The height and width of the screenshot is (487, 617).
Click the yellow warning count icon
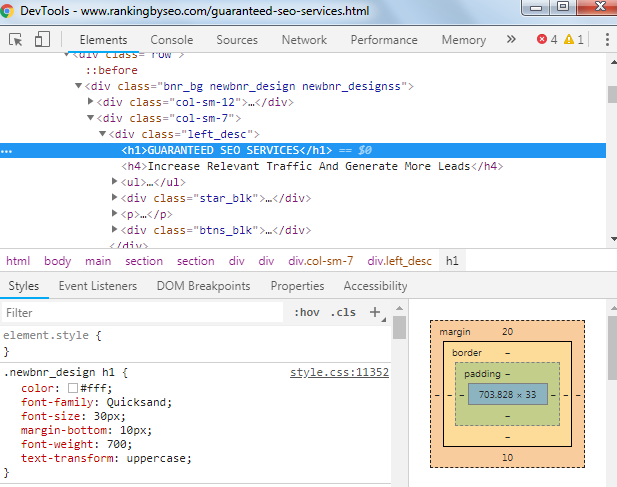[x=569, y=39]
